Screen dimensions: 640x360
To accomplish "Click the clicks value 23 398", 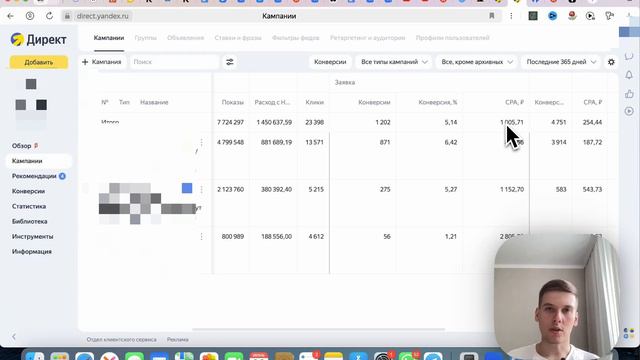I will [314, 122].
